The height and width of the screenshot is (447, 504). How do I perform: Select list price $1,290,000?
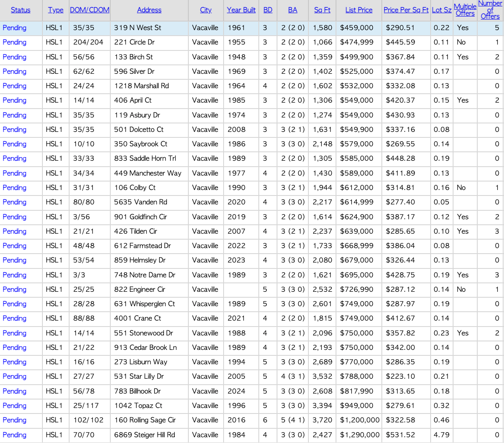click(360, 435)
